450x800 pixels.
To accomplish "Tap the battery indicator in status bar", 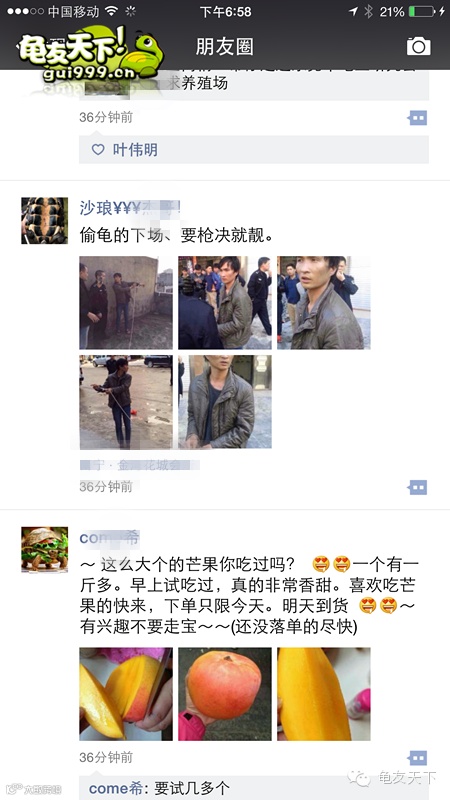I will [421, 11].
